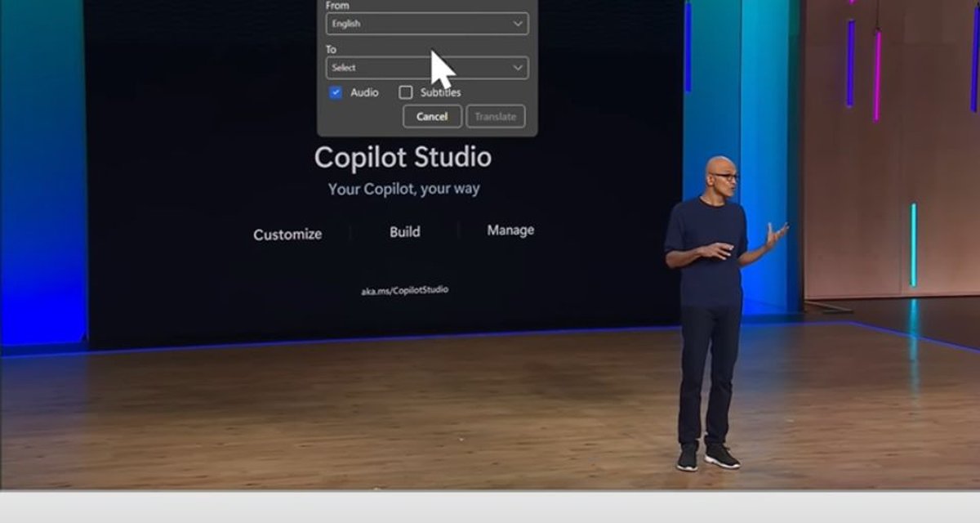Click the aka.ms/CopilotStudio link text
980x523 pixels.
[405, 290]
